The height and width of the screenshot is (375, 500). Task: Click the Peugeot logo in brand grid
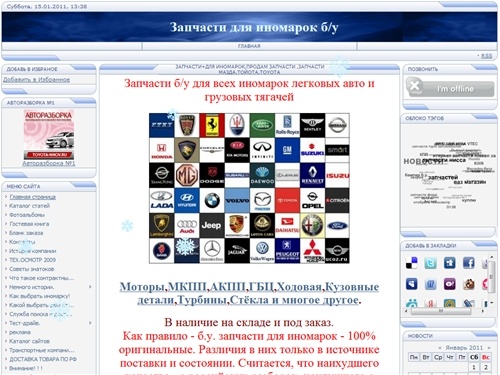[x=287, y=251]
